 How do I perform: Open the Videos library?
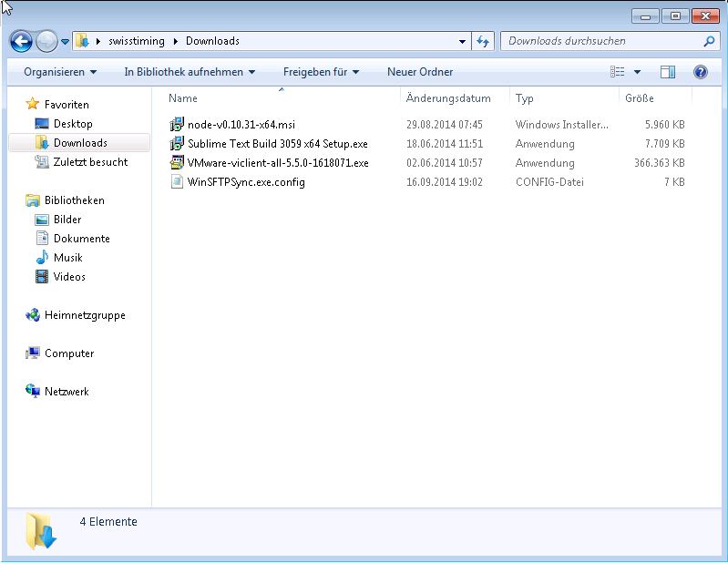coord(69,277)
